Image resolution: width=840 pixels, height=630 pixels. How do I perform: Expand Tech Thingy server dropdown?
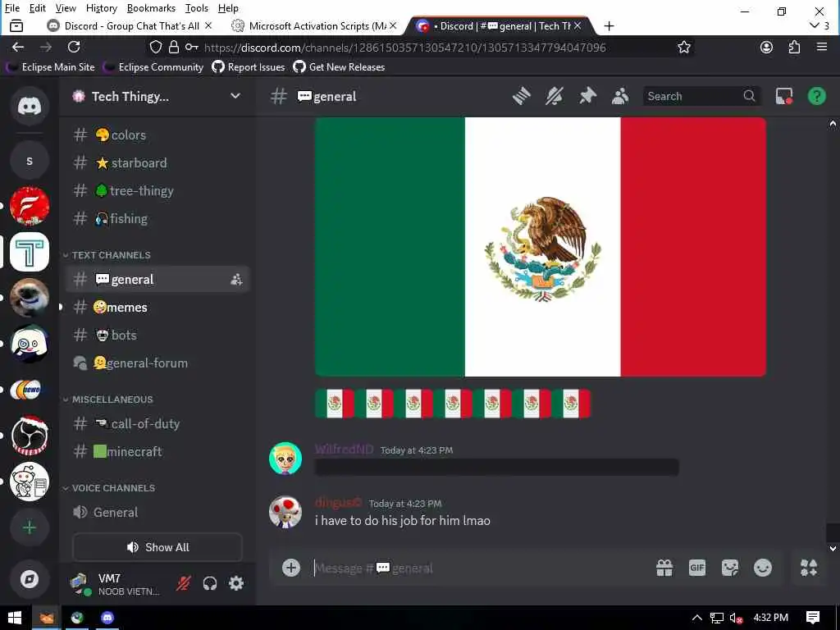[x=235, y=96]
